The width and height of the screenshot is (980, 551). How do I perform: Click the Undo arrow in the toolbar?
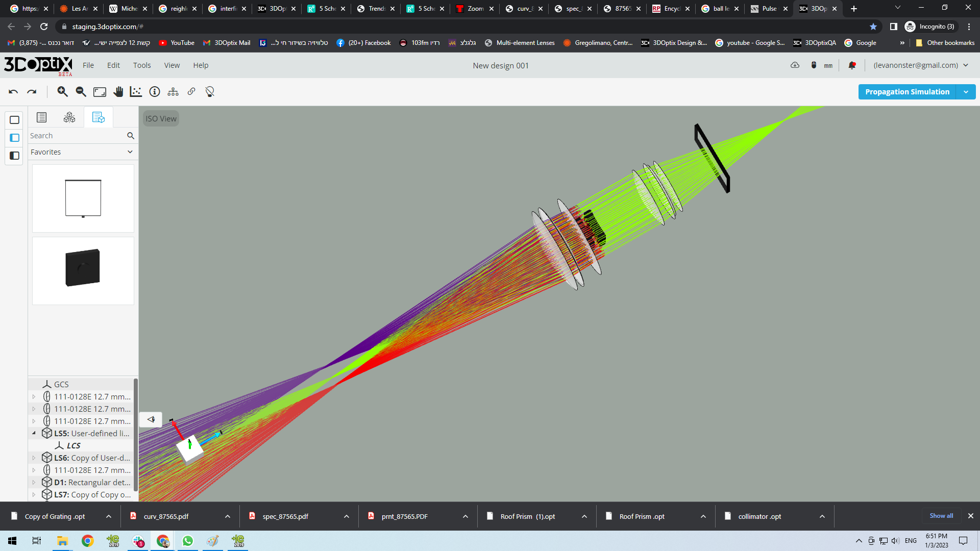[x=13, y=91]
